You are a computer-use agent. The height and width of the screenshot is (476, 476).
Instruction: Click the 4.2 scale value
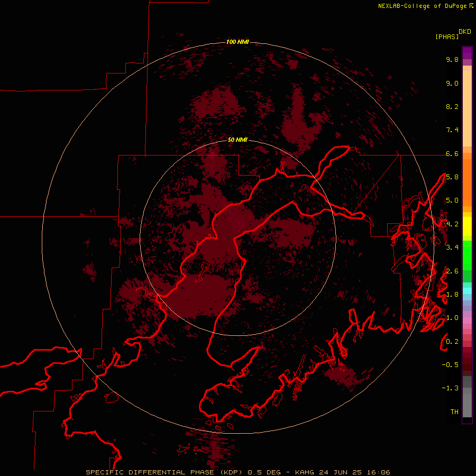coord(452,224)
